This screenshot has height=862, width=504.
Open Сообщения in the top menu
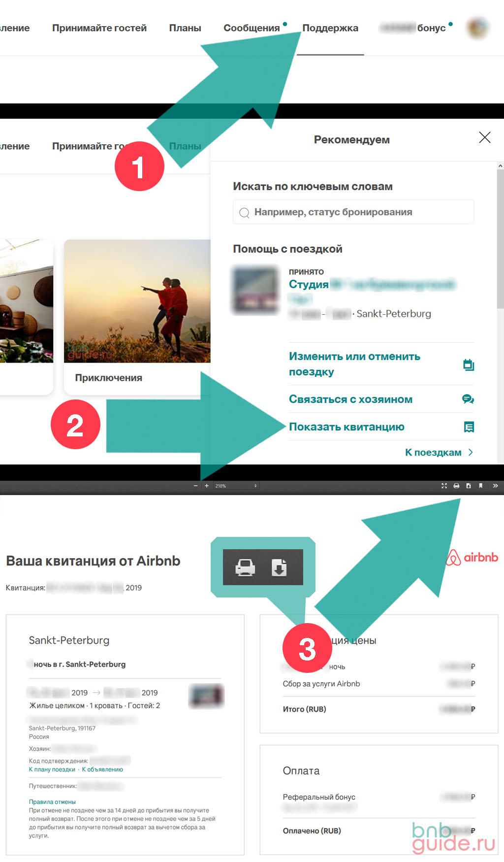click(252, 28)
